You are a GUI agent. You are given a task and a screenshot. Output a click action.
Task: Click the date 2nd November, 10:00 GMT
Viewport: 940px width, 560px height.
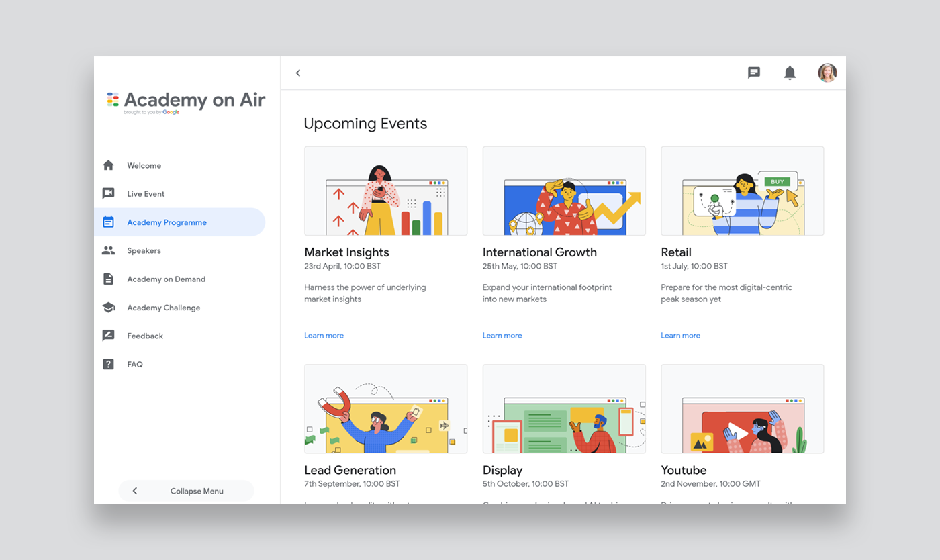(x=710, y=483)
